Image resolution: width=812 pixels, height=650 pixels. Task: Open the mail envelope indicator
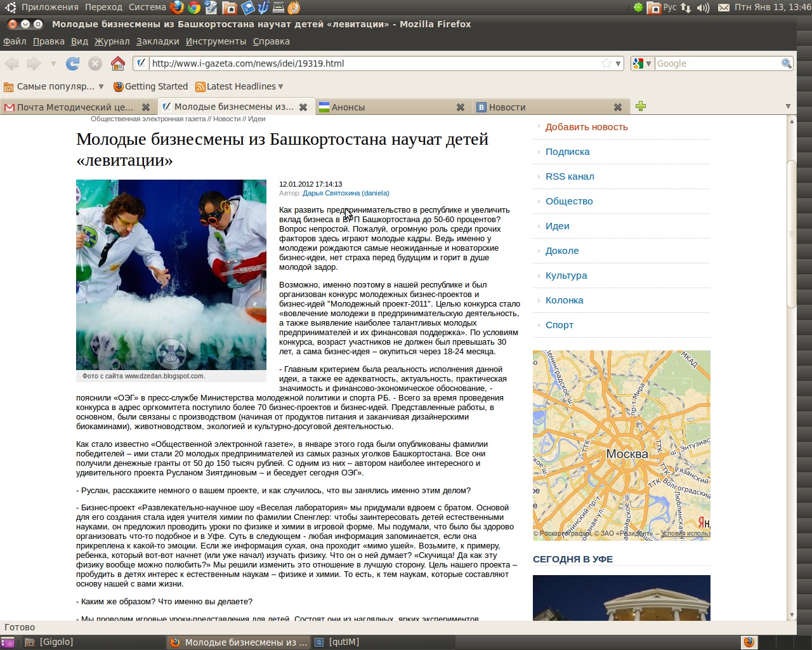click(x=723, y=8)
